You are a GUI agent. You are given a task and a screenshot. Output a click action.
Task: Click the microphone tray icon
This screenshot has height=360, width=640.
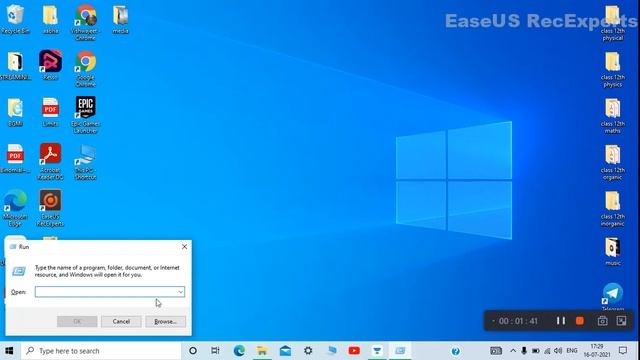point(524,351)
